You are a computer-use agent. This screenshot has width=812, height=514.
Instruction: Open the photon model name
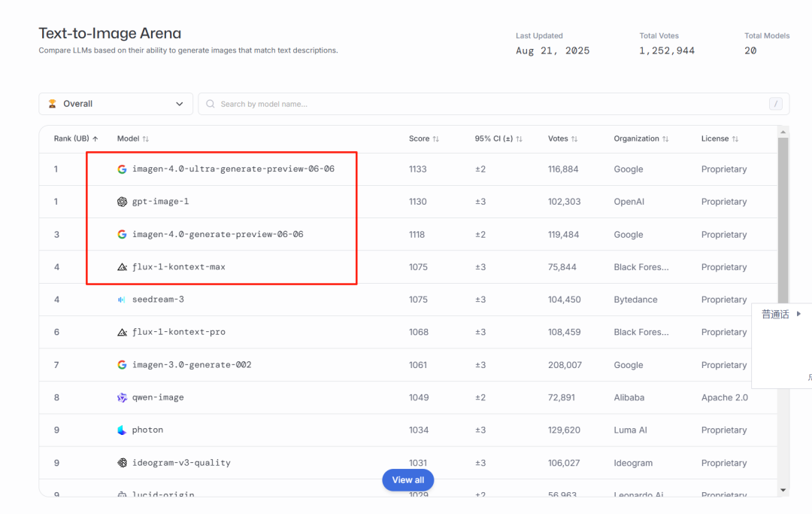147,430
